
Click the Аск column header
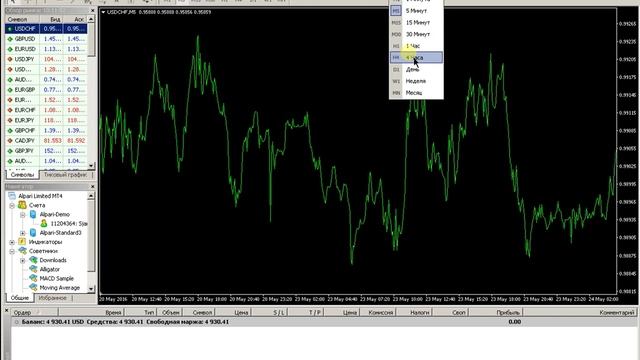click(x=76, y=19)
